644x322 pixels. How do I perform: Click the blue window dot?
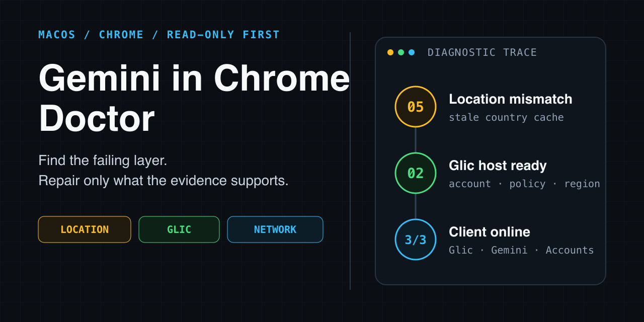pyautogui.click(x=412, y=52)
